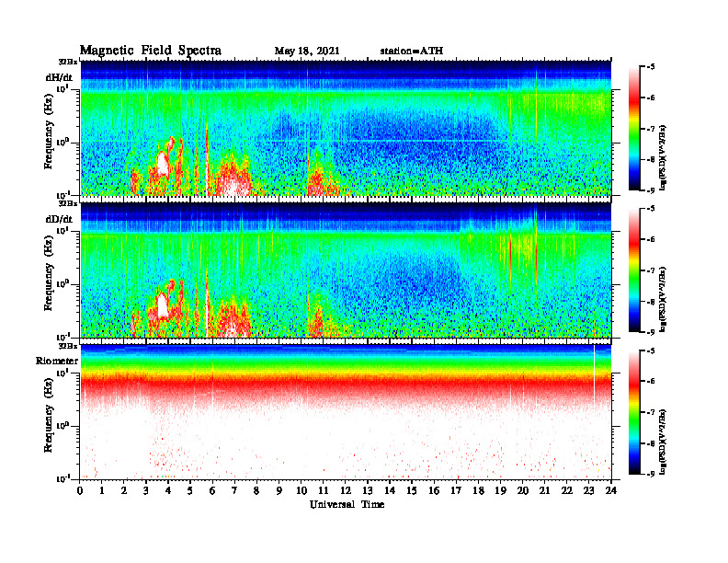
Task: Click the "1" hour tick label
Action: click(x=102, y=490)
